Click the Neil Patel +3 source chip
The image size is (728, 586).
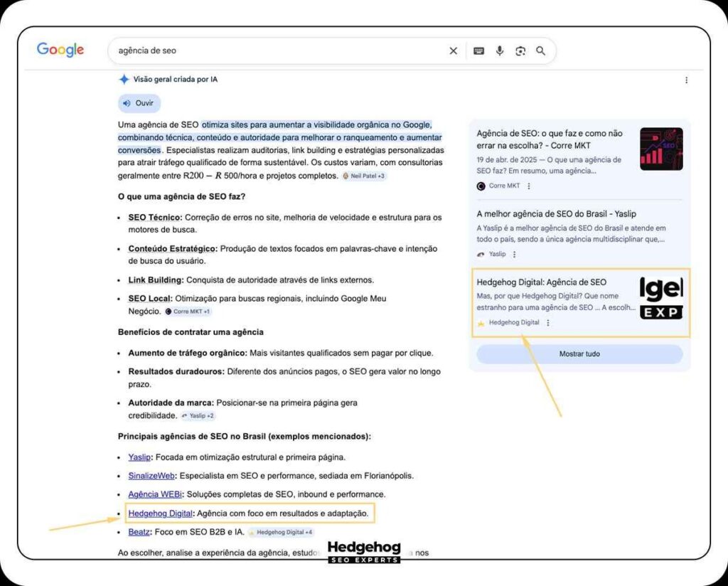point(364,176)
